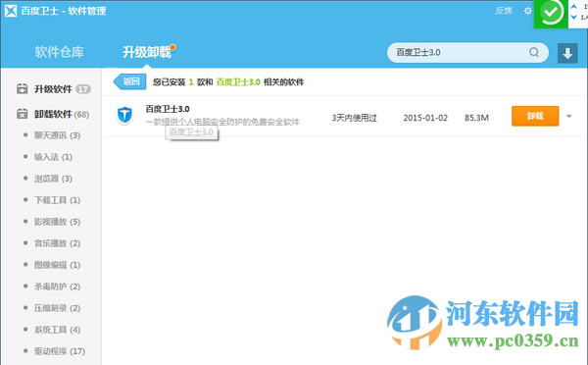This screenshot has height=365, width=588.
Task: Click the 卸载软件 calendar icon
Action: (x=23, y=114)
